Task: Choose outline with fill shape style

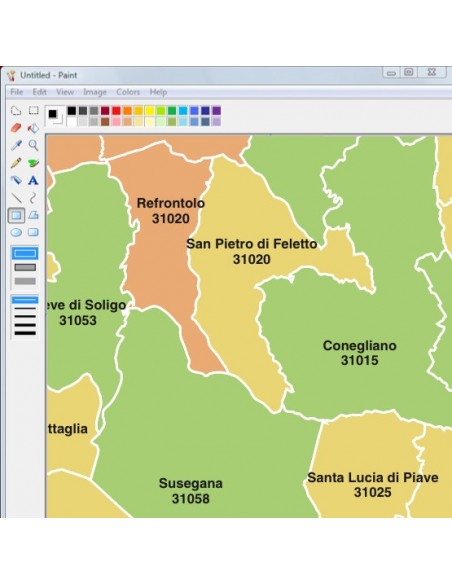Action: click(25, 267)
